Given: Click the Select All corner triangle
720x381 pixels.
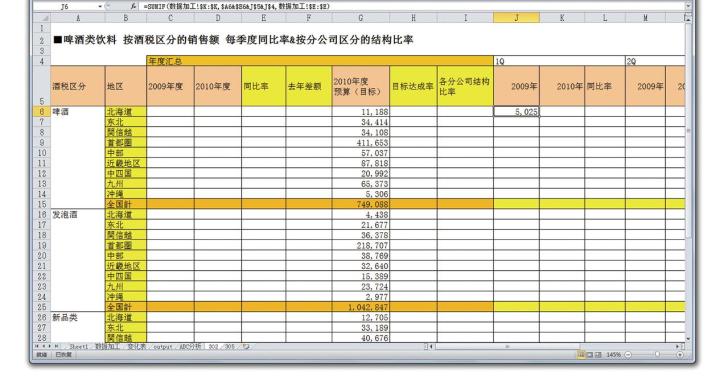Looking at the screenshot, I should click(x=42, y=18).
